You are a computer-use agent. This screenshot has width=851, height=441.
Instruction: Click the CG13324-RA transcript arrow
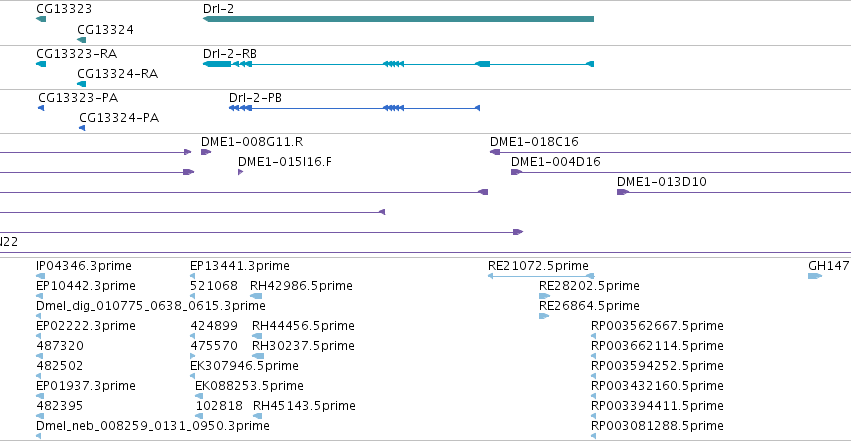point(82,84)
